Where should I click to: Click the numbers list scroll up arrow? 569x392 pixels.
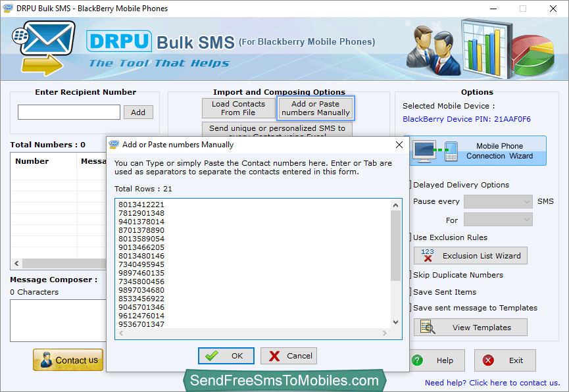[x=395, y=205]
